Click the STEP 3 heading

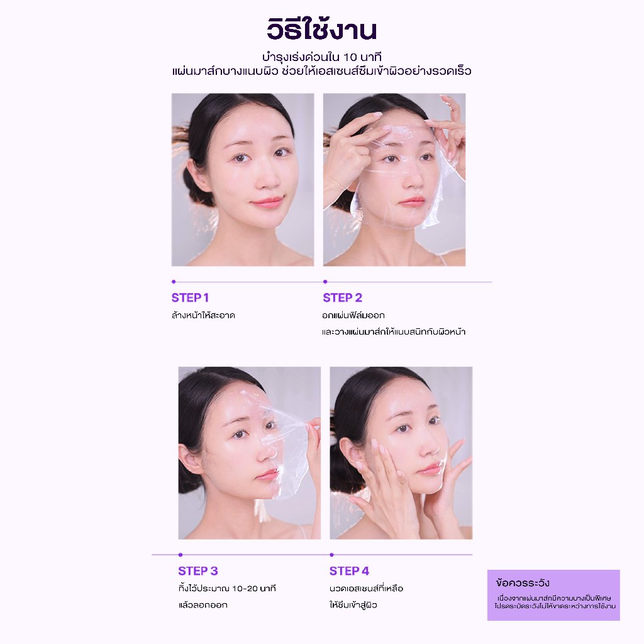click(x=198, y=571)
